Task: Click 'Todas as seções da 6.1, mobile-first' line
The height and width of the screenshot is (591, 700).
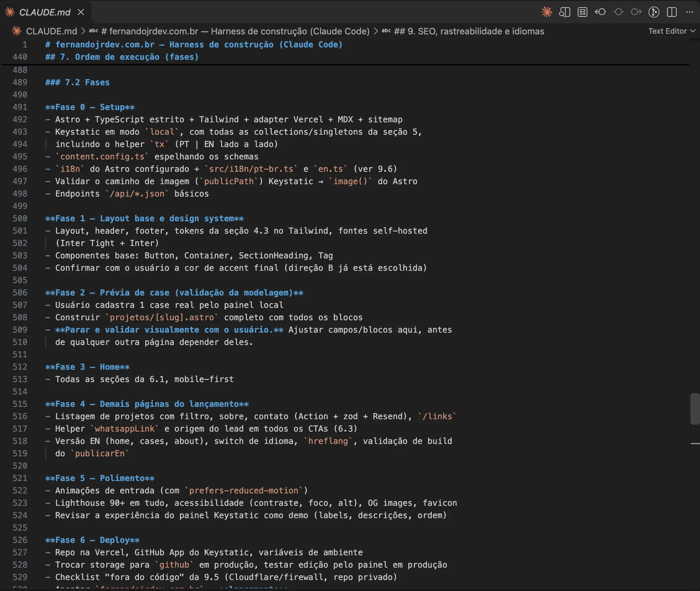Action: [x=139, y=379]
